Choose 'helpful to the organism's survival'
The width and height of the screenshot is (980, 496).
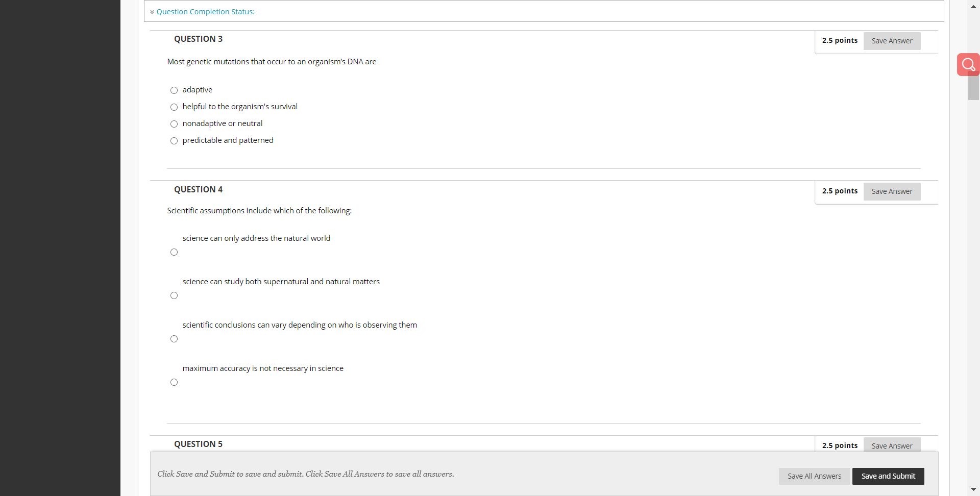click(174, 107)
